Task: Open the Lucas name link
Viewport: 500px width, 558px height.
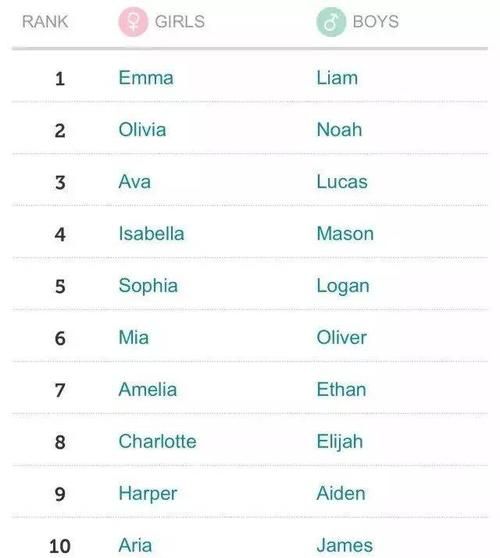Action: [x=342, y=182]
